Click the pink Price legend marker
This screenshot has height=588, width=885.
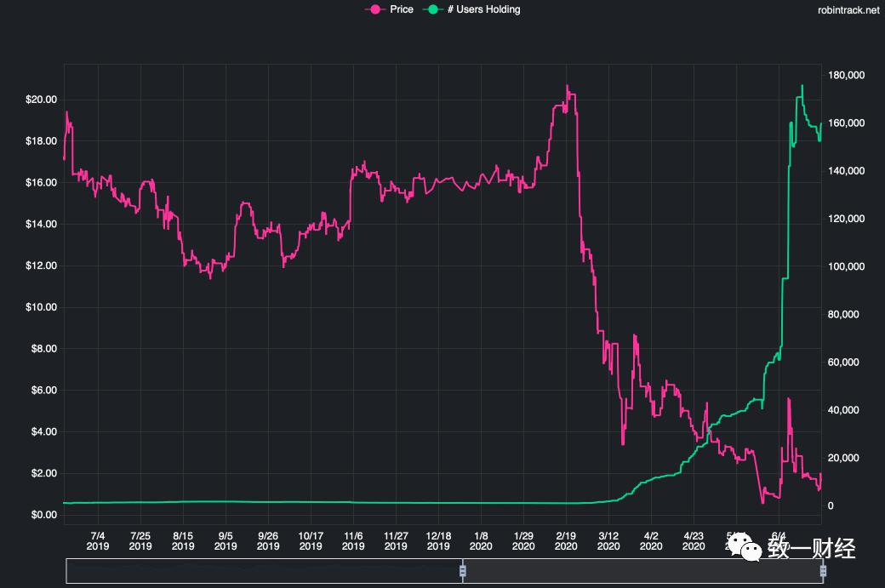[374, 9]
